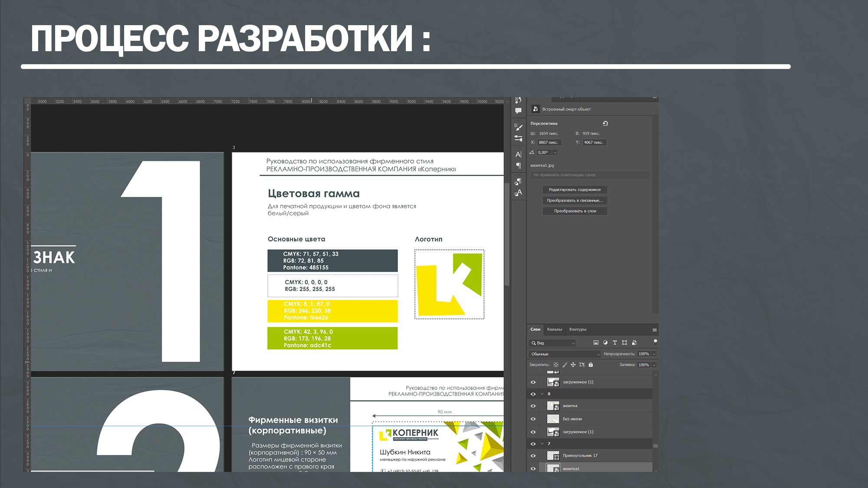The image size is (868, 488).
Task: Open the Character panel icon
Action: point(518,154)
